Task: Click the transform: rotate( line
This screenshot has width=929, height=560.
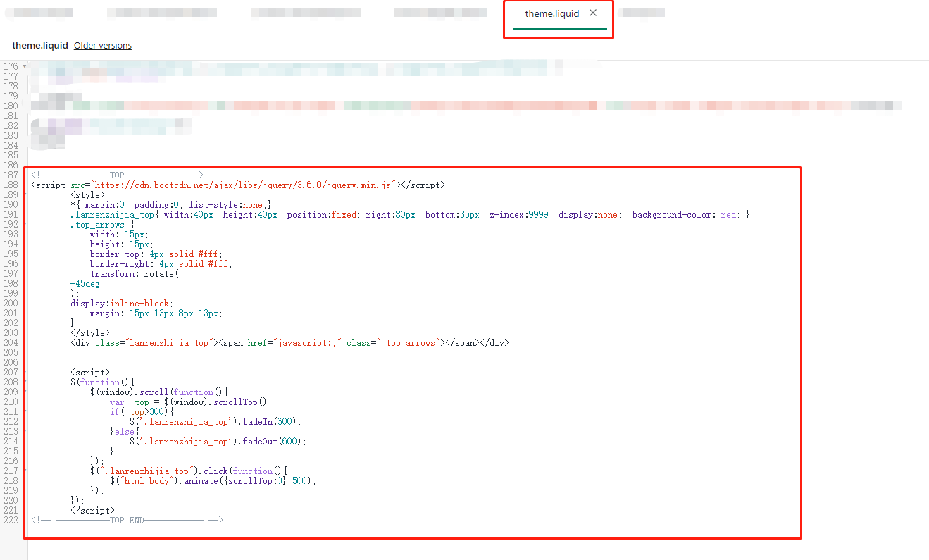Action: click(x=135, y=273)
